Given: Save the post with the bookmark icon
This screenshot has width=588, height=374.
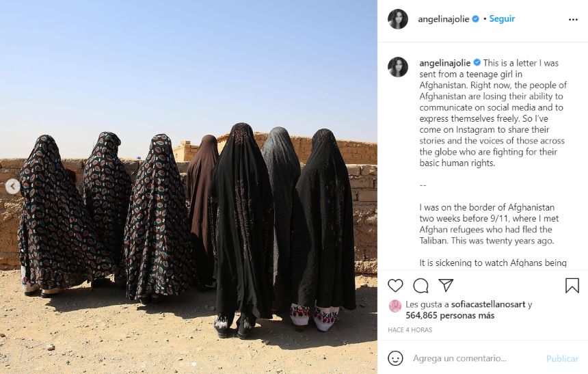Looking at the screenshot, I should (572, 286).
